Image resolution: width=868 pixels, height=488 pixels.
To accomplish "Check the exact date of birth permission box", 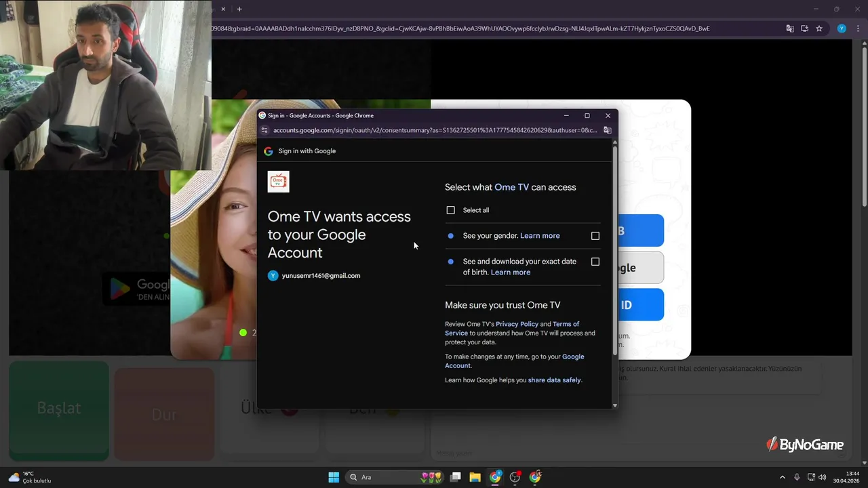I will pos(595,262).
